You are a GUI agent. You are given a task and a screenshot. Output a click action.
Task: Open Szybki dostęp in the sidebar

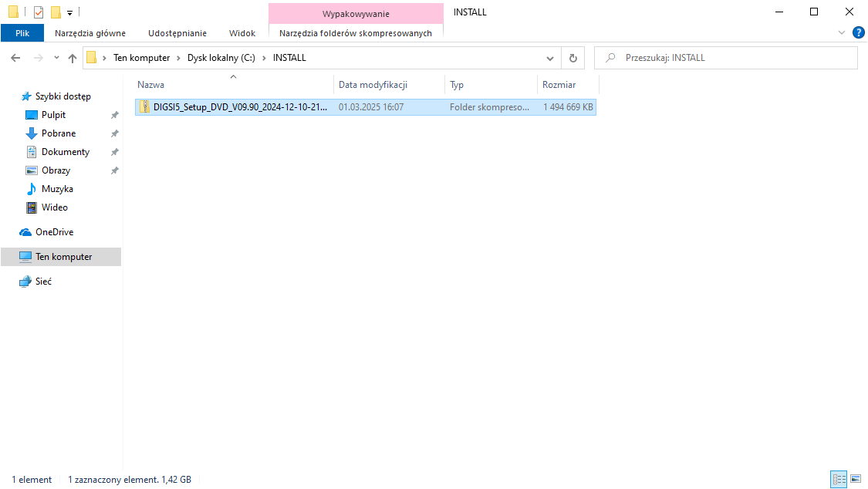[x=62, y=96]
